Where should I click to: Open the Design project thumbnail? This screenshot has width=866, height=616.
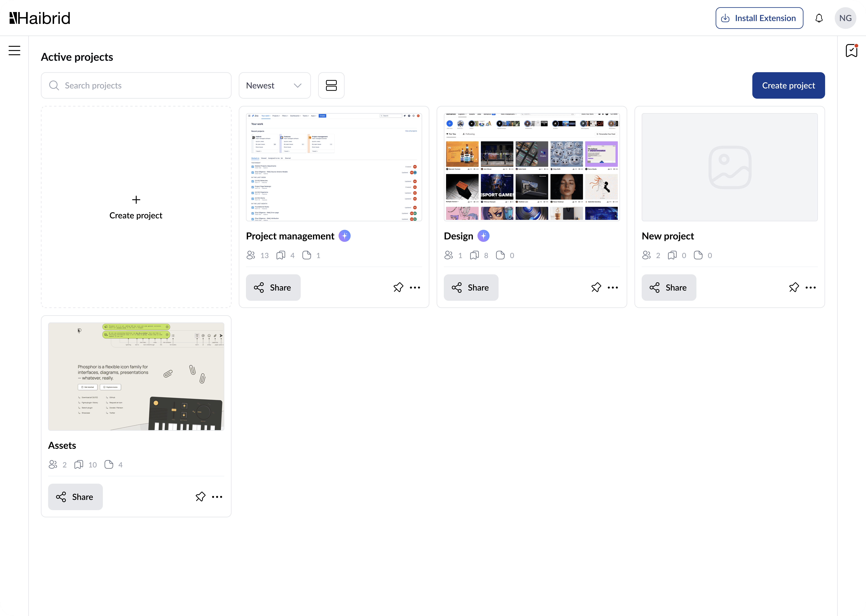532,167
